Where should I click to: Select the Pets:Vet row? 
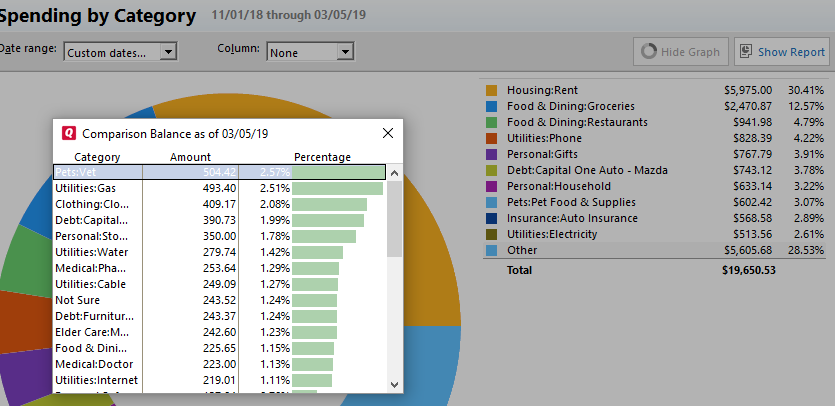[220, 172]
